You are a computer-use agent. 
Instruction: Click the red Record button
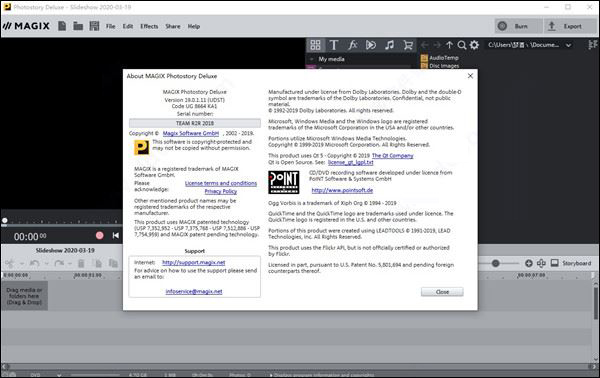[x=99, y=235]
